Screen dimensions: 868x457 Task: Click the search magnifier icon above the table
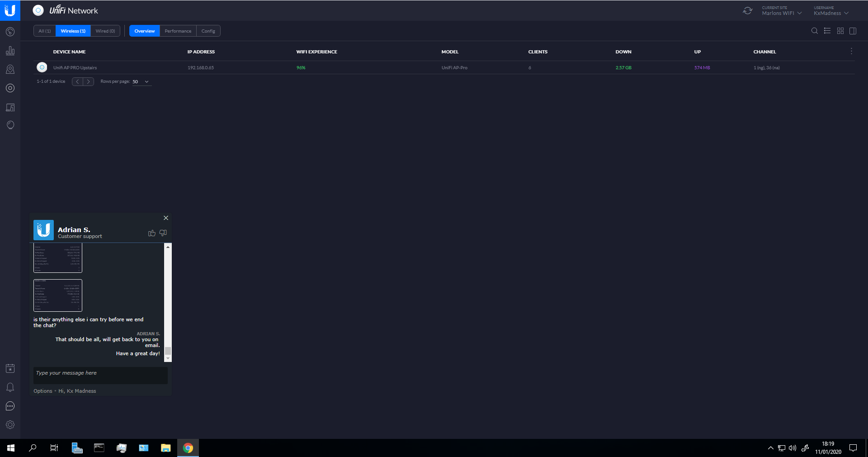tap(814, 31)
